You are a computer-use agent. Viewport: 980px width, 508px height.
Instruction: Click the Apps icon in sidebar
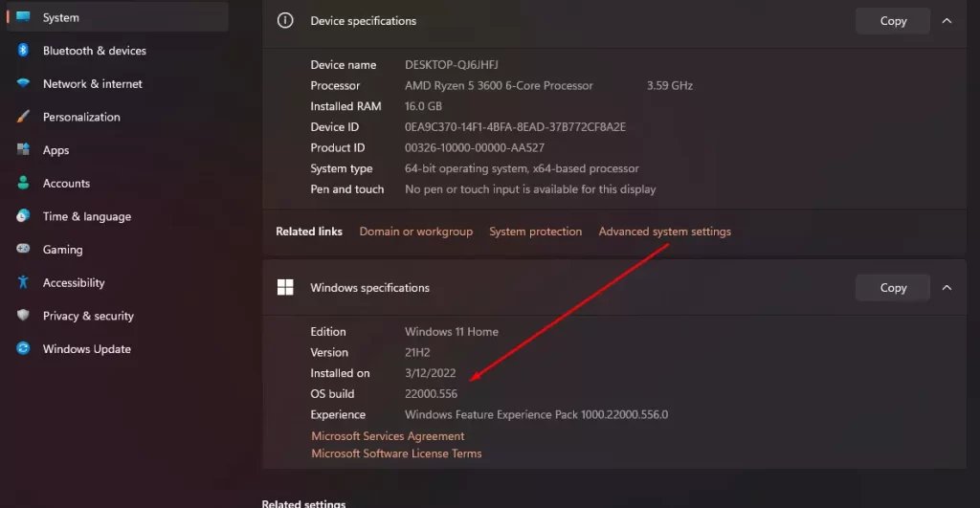coord(23,149)
